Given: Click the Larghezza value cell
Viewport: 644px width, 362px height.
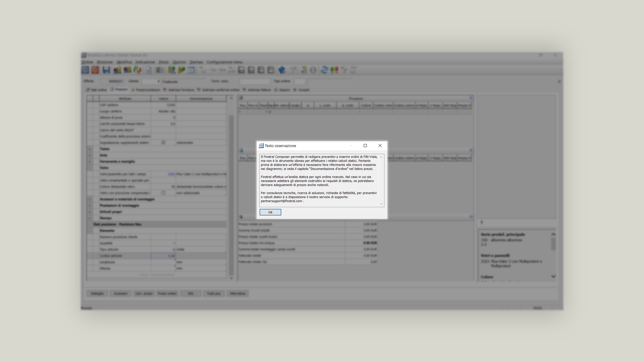Looking at the screenshot, I should [x=163, y=262].
